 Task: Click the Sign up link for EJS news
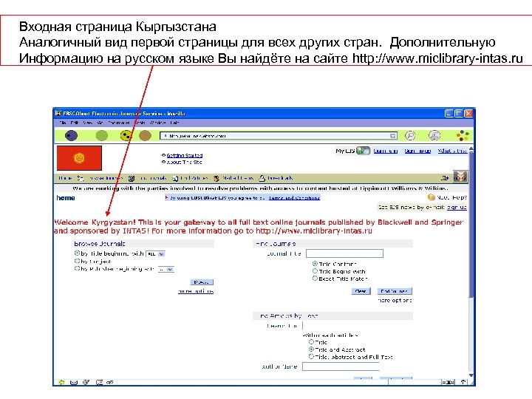click(457, 207)
